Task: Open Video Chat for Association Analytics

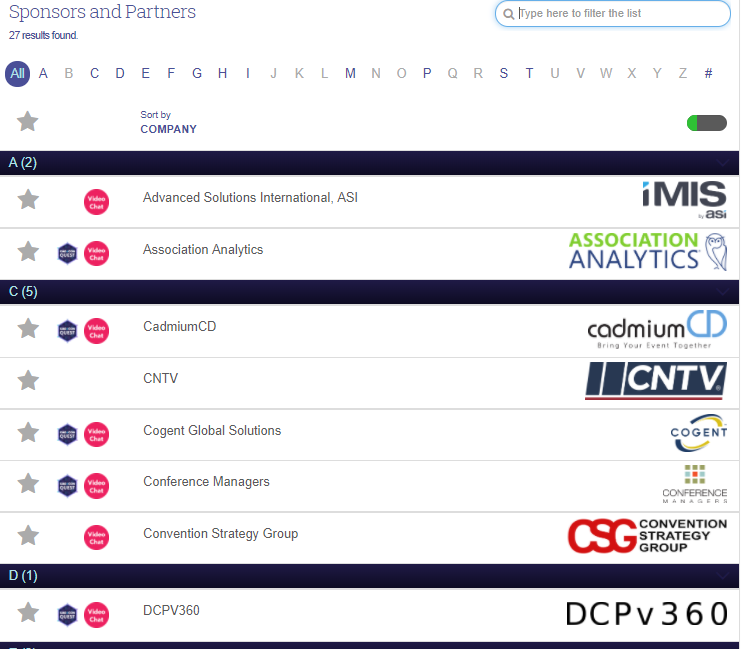Action: click(x=96, y=253)
